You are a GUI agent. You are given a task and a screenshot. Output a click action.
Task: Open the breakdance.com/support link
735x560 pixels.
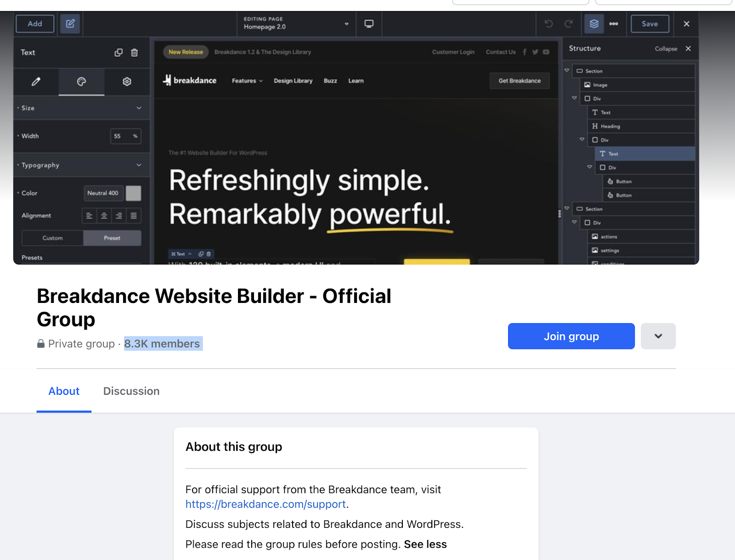[x=266, y=504]
